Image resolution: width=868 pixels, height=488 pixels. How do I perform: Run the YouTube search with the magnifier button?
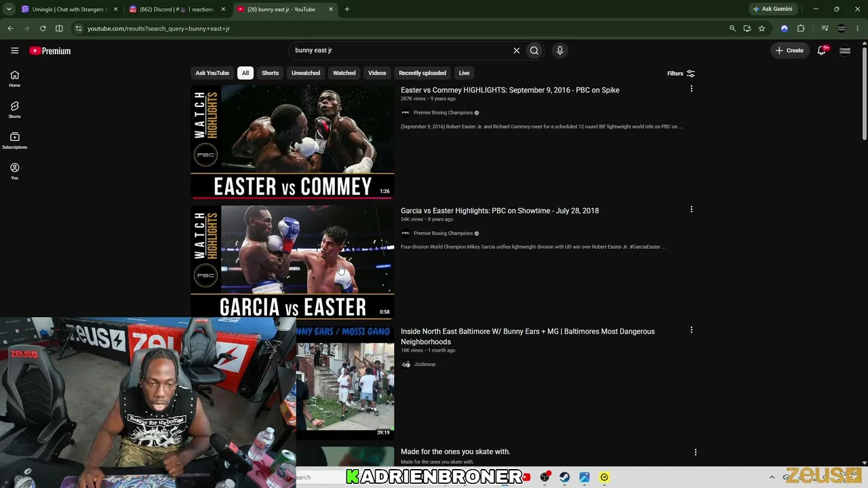(534, 50)
